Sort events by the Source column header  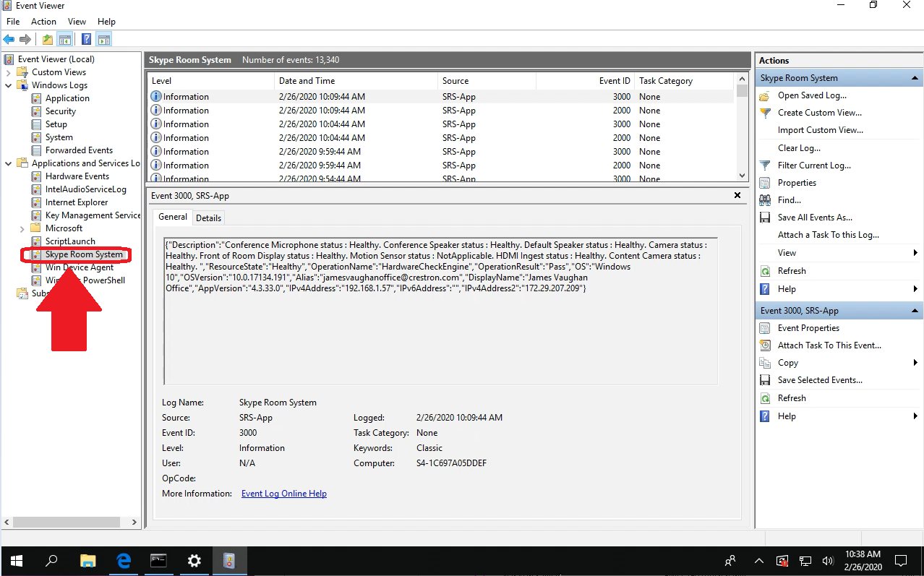pyautogui.click(x=487, y=81)
